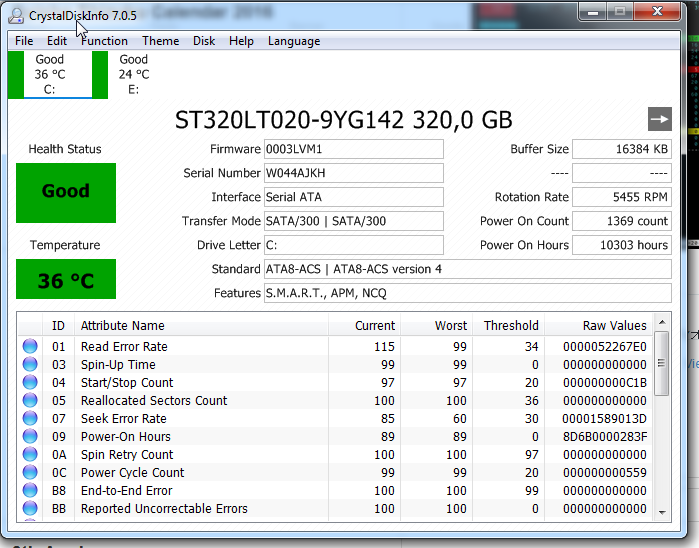Click the scroll down arrow in attribute list
This screenshot has height=548, width=699.
(661, 513)
